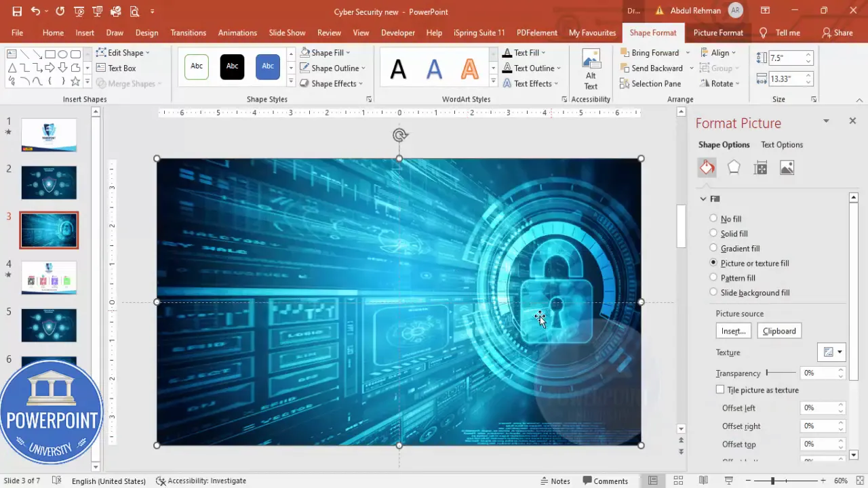868x488 pixels.
Task: Select the blue WordArt style A
Action: (434, 68)
